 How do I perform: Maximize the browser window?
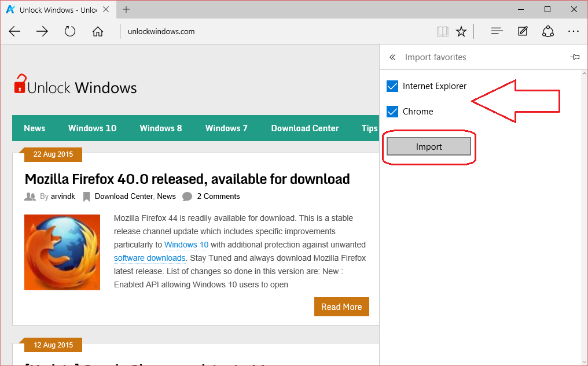click(x=547, y=9)
